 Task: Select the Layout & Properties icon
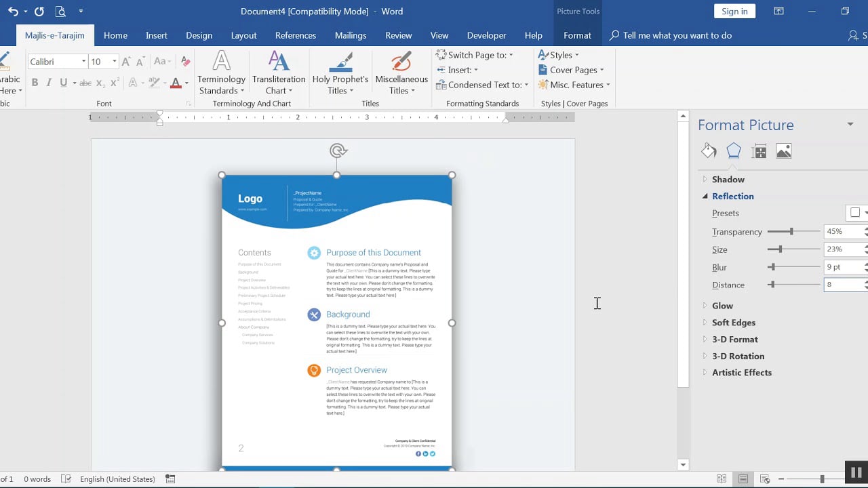pyautogui.click(x=758, y=150)
